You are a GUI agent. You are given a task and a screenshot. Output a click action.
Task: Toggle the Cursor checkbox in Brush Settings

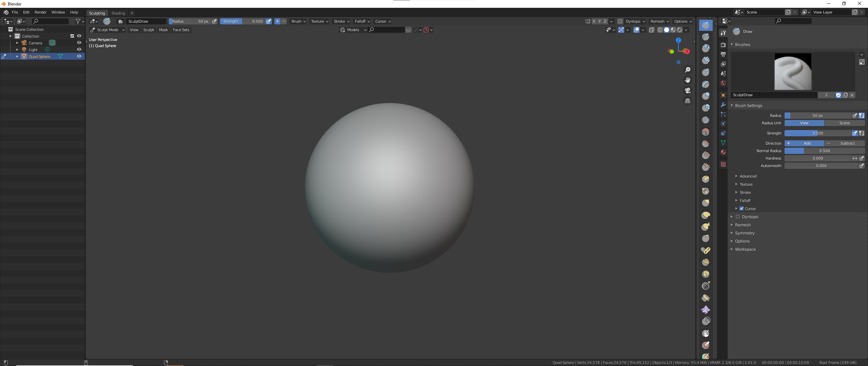point(742,208)
